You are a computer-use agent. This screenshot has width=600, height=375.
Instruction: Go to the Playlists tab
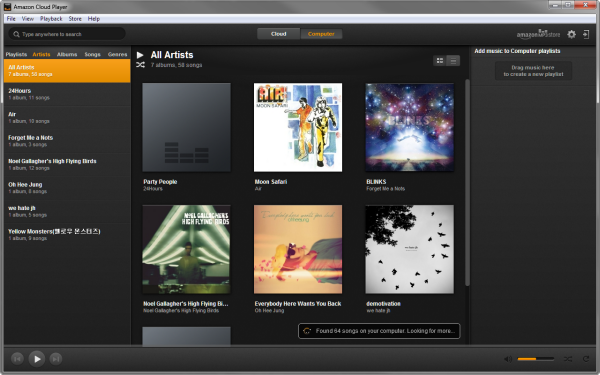(16, 54)
